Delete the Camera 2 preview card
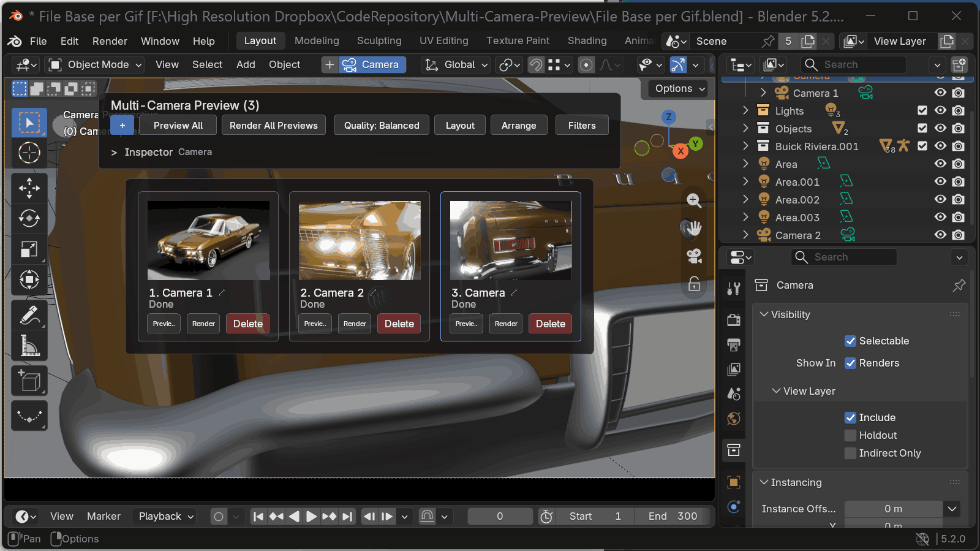 coord(399,324)
